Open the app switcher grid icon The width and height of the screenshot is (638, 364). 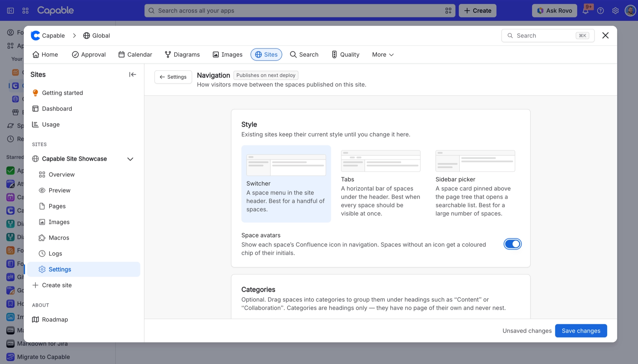pyautogui.click(x=26, y=11)
